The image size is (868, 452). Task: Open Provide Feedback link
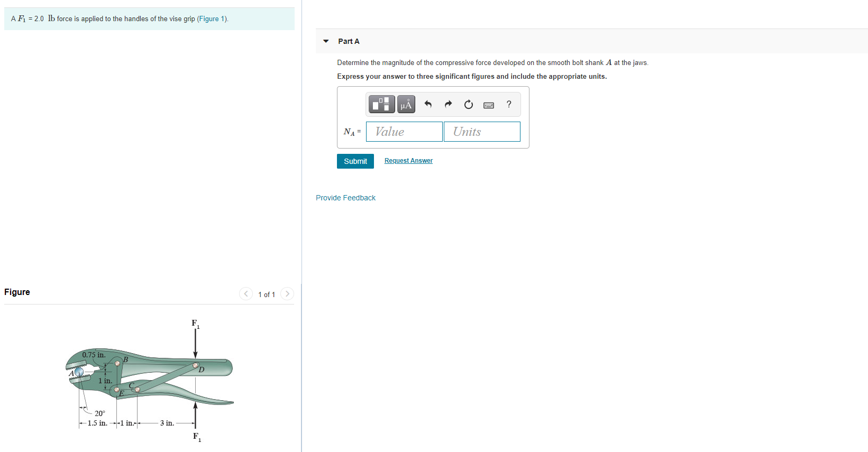345,198
